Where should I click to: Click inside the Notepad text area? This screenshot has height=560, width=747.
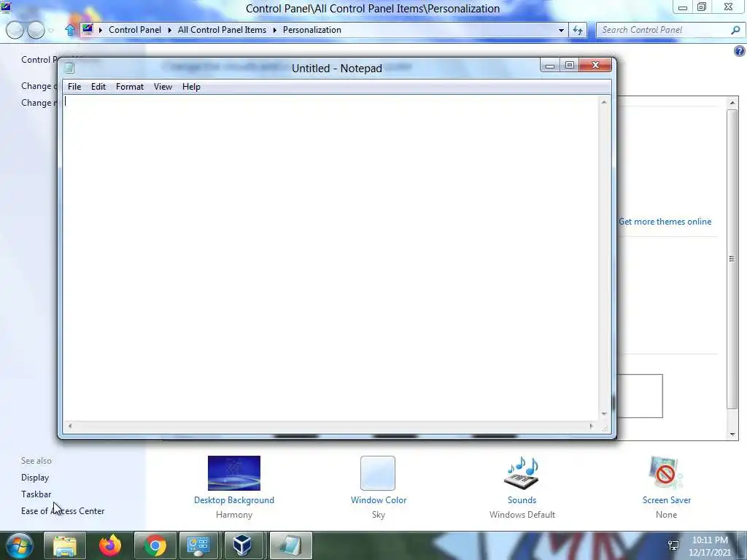[x=330, y=257]
